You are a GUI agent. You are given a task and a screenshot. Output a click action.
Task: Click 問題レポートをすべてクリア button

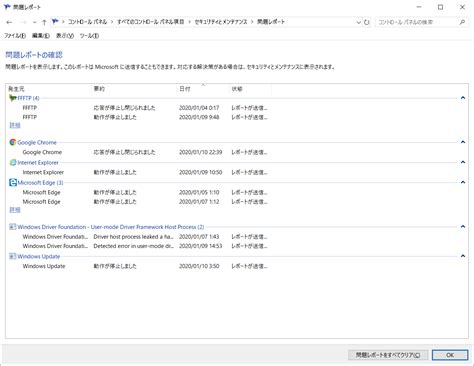pyautogui.click(x=388, y=355)
